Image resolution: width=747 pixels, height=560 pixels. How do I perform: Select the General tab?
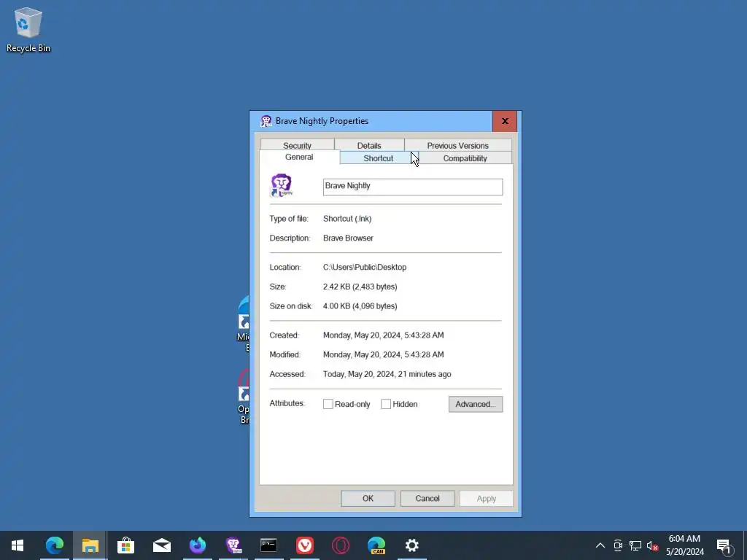tap(299, 157)
